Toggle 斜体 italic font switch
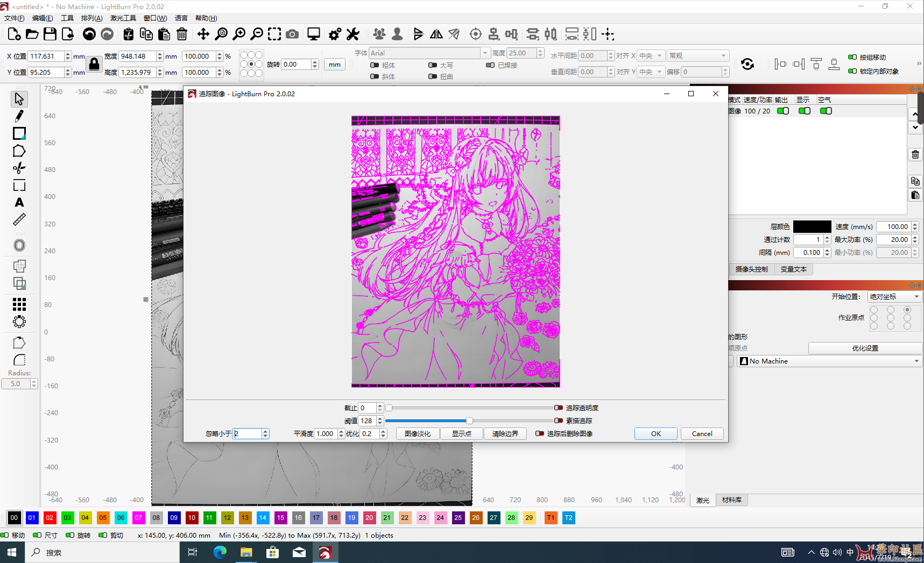Screen dimensions: 924x563 coord(375,76)
